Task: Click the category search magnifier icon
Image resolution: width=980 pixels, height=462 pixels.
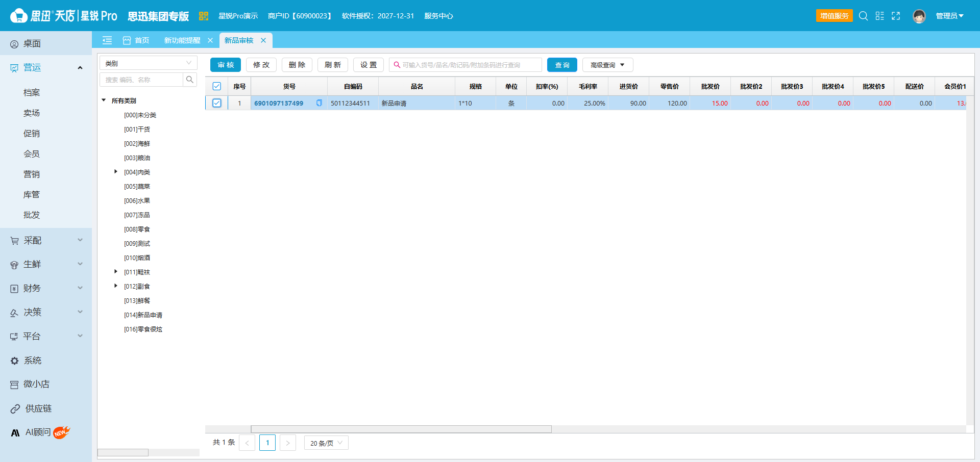Action: (190, 80)
